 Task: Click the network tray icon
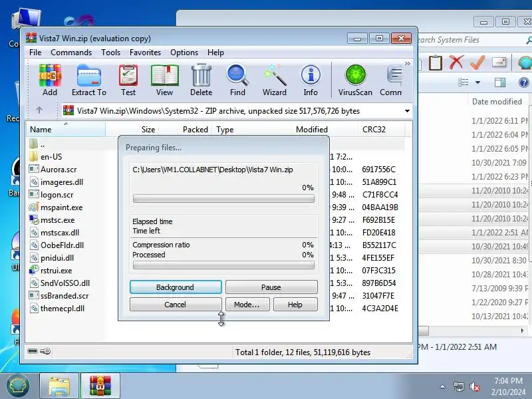(x=459, y=386)
